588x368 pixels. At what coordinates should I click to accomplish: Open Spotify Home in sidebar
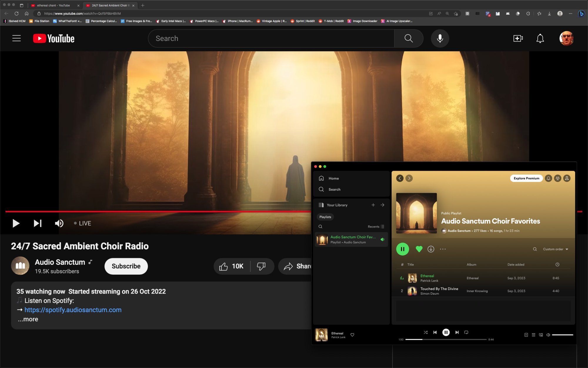(333, 178)
